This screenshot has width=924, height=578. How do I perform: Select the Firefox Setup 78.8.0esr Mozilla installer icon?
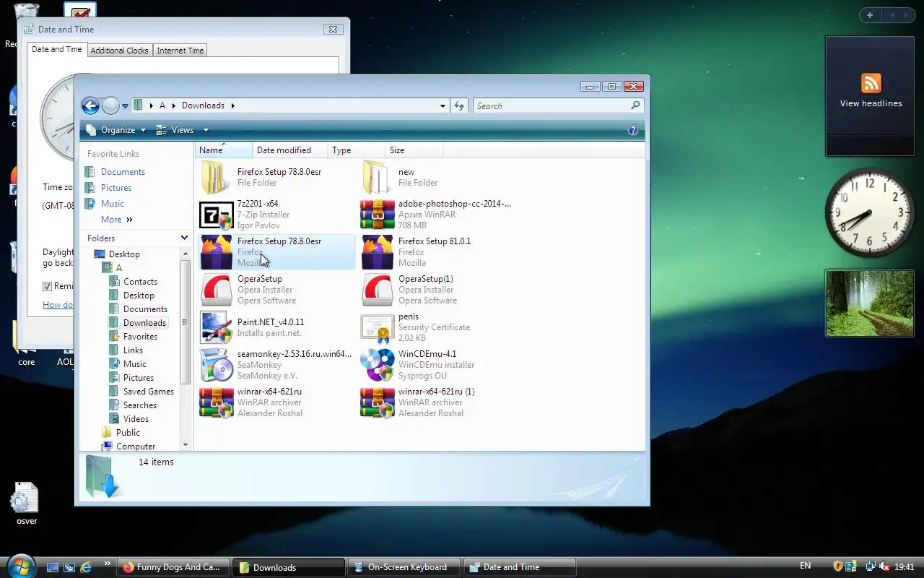click(216, 252)
